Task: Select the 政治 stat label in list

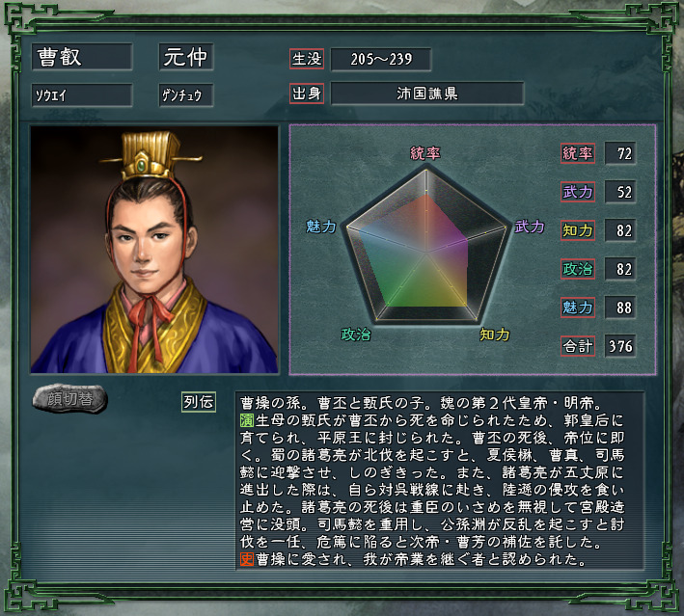Action: (x=578, y=269)
